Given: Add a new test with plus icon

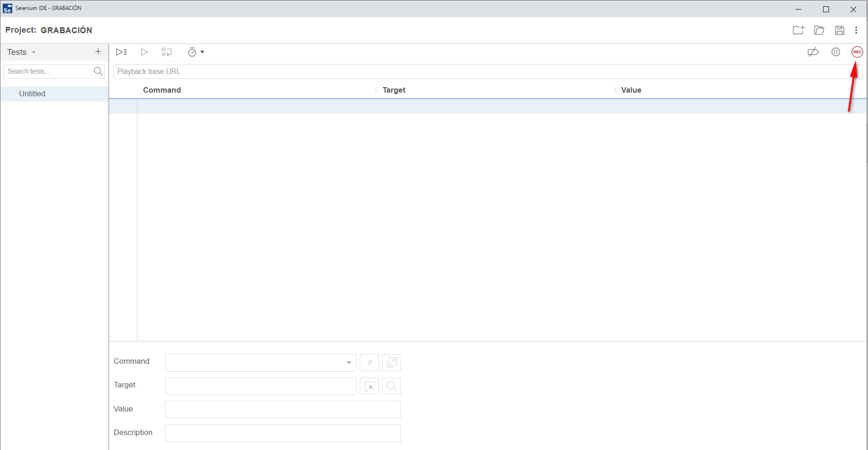Looking at the screenshot, I should point(98,52).
